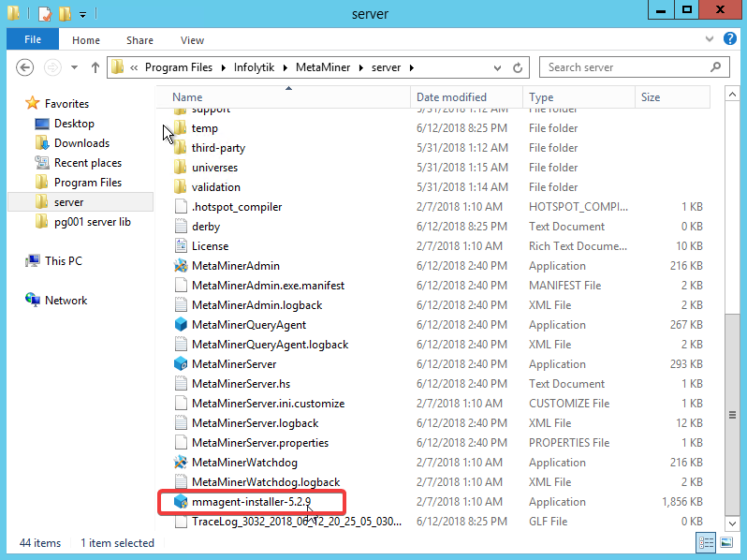
Task: Click the Favorites star icon
Action: 33,103
